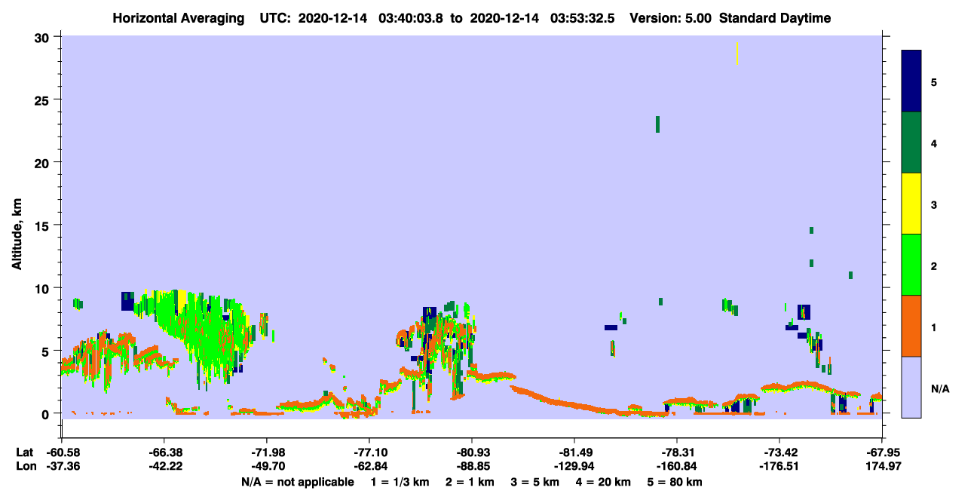Click 'Standard Daytime' in the title
This screenshot has width=980, height=503.
coord(775,18)
